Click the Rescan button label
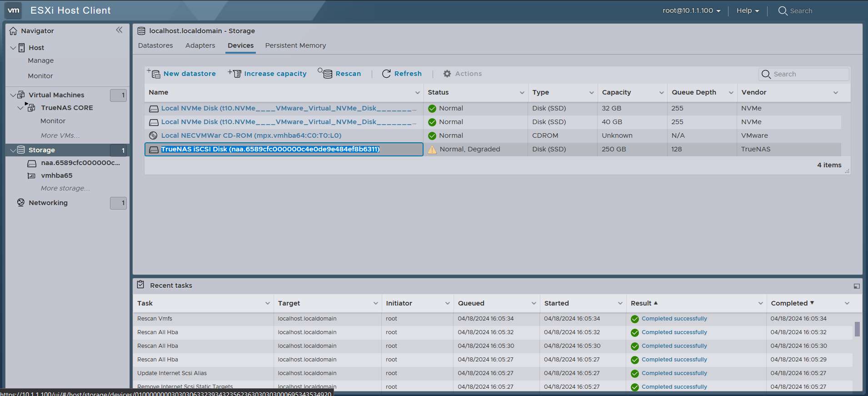Image resolution: width=868 pixels, height=396 pixels. (348, 74)
